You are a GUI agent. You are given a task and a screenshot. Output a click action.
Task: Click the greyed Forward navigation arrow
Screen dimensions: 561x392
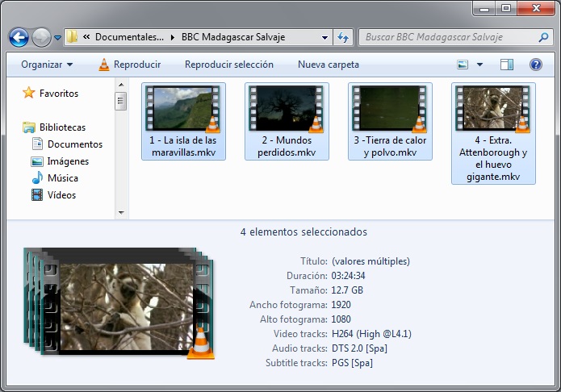click(x=41, y=37)
